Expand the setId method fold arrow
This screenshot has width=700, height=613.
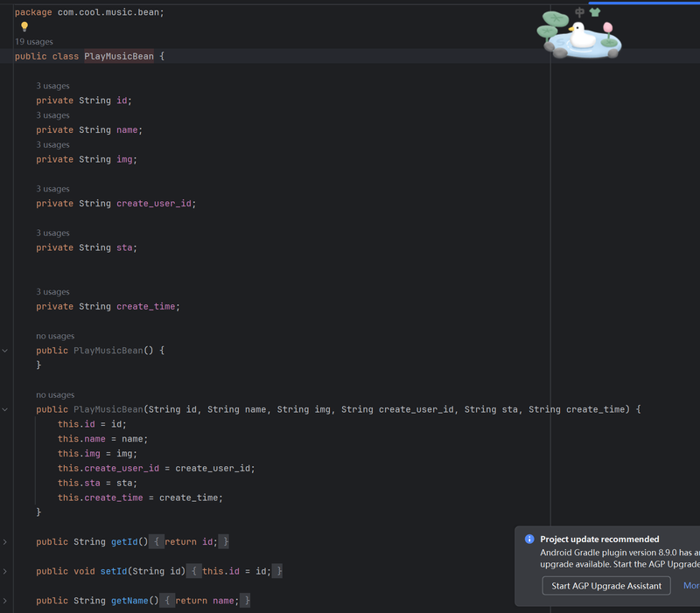click(5, 571)
